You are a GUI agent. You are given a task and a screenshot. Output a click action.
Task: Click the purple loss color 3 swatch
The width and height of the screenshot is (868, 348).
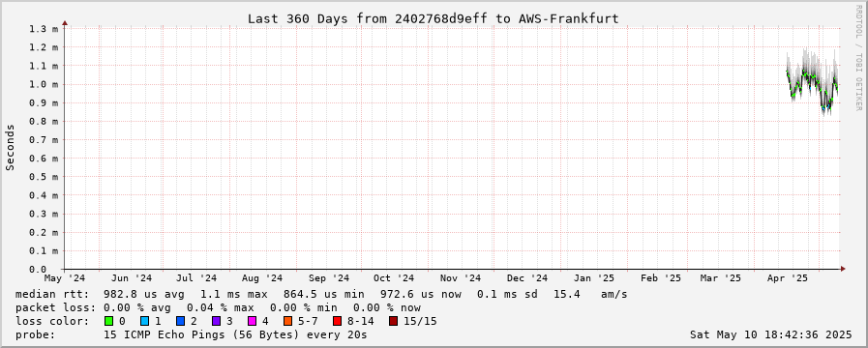[216, 321]
